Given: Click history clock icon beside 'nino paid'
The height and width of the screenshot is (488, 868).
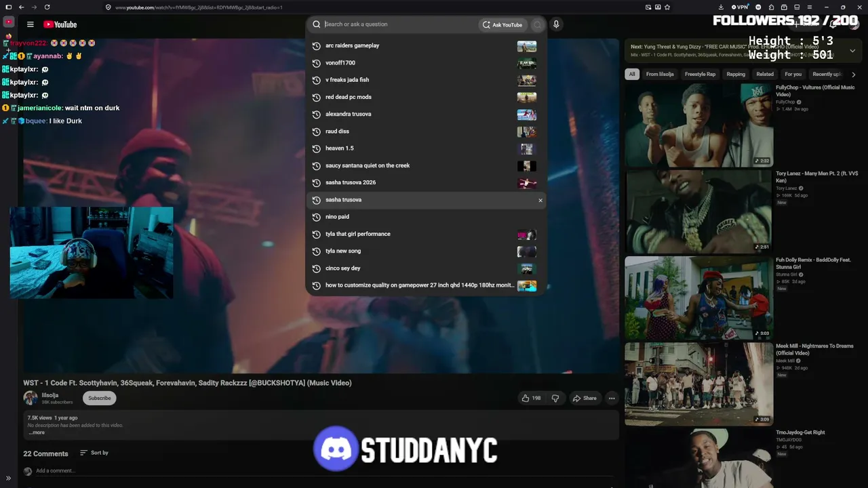Looking at the screenshot, I should tap(316, 217).
